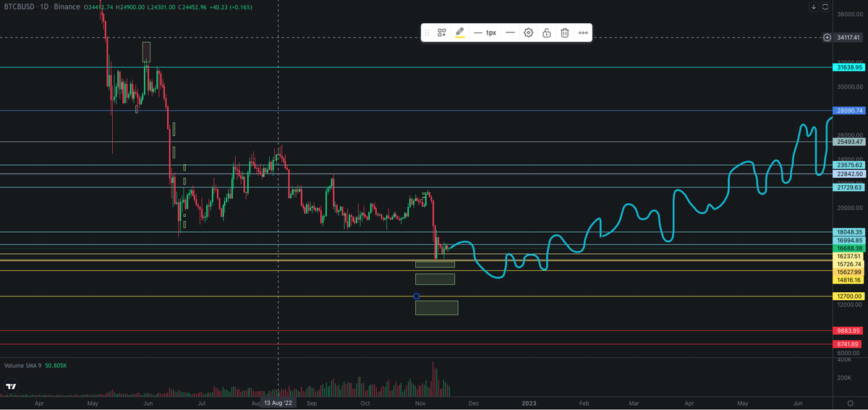The height and width of the screenshot is (410, 868).
Task: Click the 34117.41 crosshair price label
Action: [x=849, y=37]
